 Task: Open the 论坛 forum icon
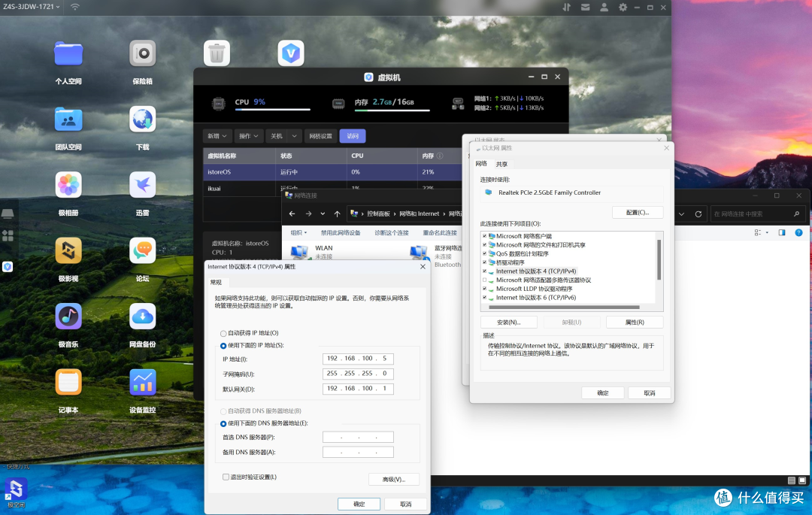142,250
